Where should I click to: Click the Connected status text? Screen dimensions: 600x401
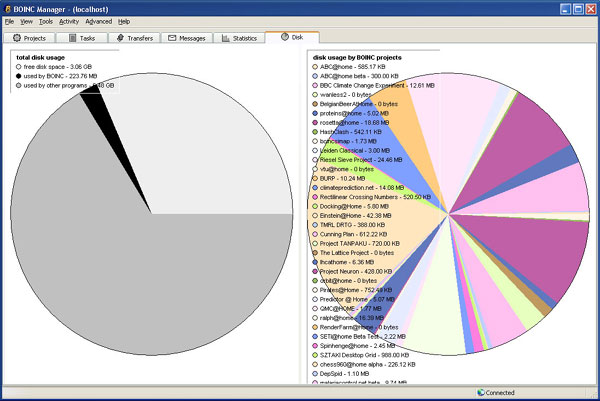(500, 393)
